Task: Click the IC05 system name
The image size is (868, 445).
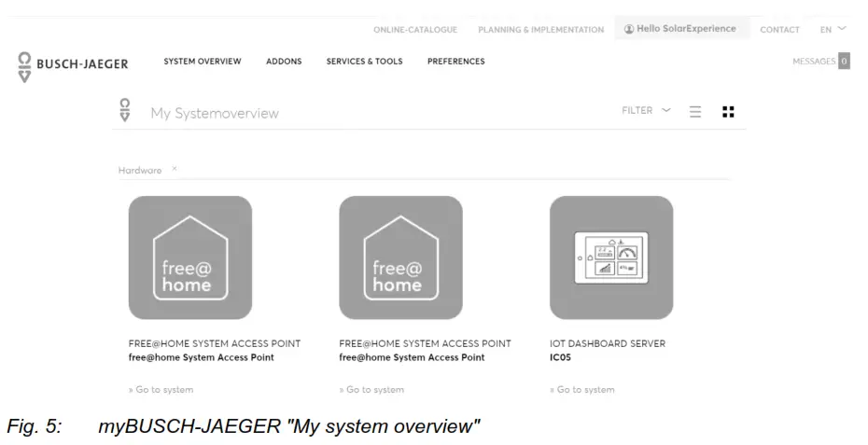Action: (x=560, y=357)
